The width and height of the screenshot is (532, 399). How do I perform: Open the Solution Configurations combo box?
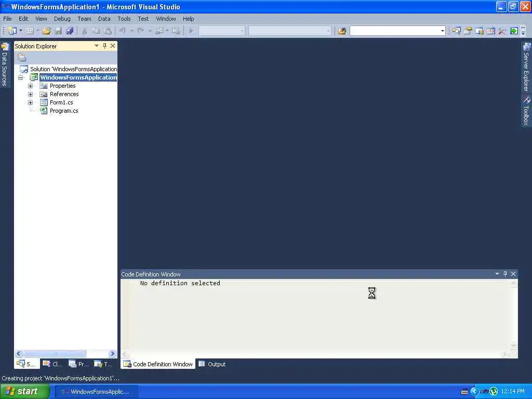click(221, 31)
